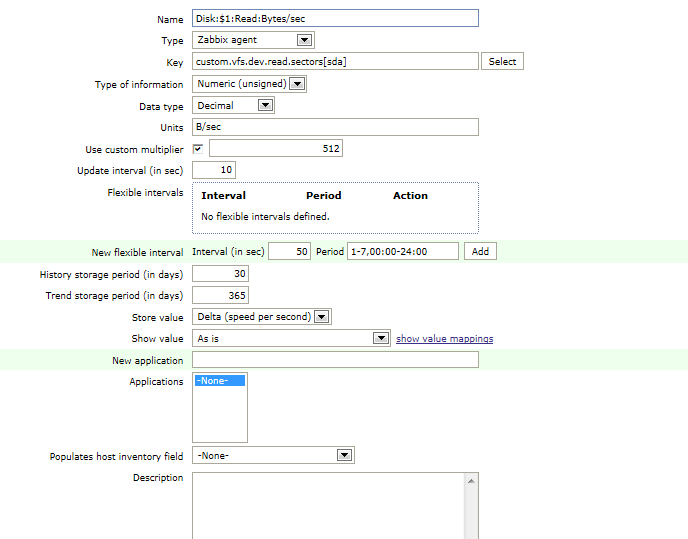The width and height of the screenshot is (688, 539).
Task: Focus the Key input field
Action: click(335, 61)
